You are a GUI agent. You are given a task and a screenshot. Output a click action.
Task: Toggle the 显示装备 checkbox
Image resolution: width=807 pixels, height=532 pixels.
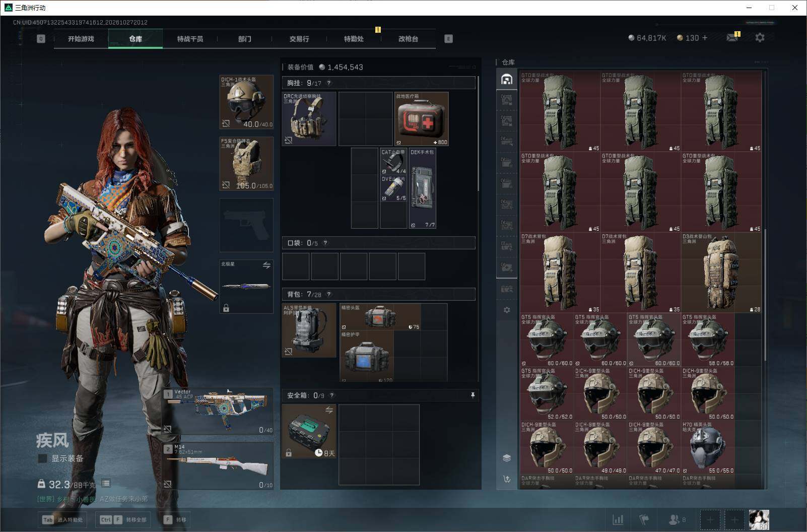[43, 458]
